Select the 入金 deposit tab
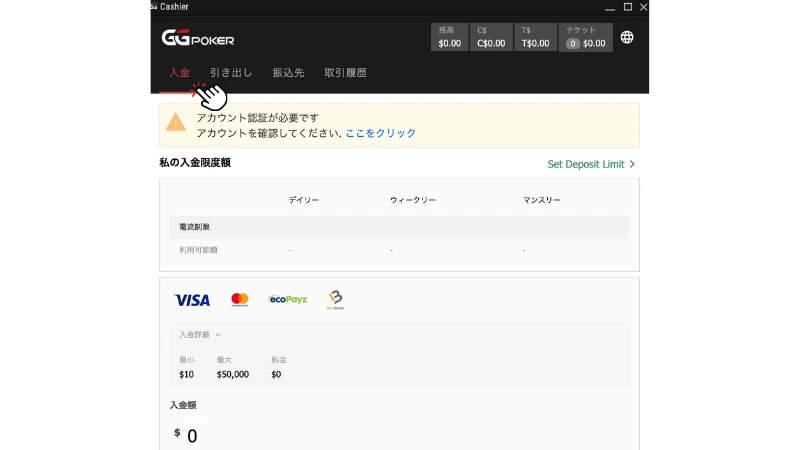Image resolution: width=800 pixels, height=450 pixels. pyautogui.click(x=179, y=73)
